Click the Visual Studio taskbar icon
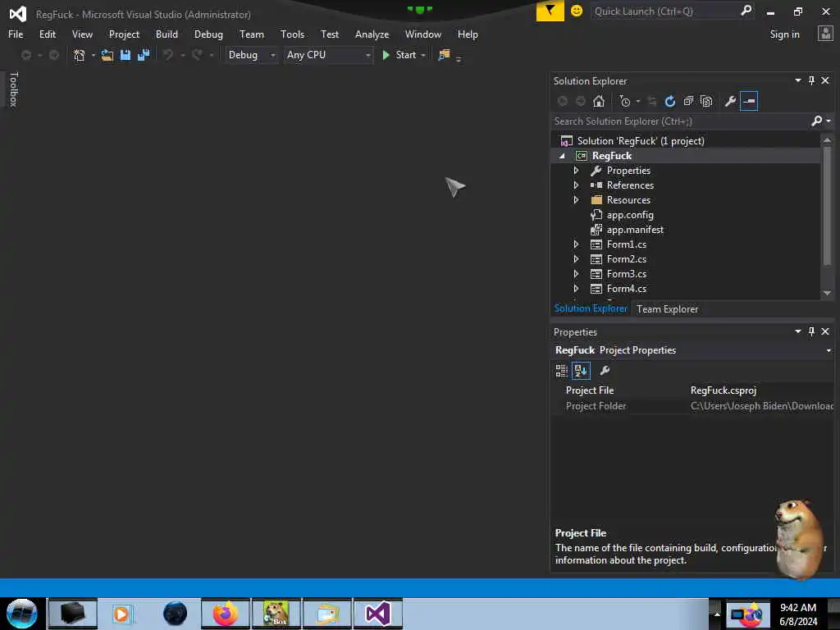Viewport: 840px width, 630px height. [x=378, y=614]
